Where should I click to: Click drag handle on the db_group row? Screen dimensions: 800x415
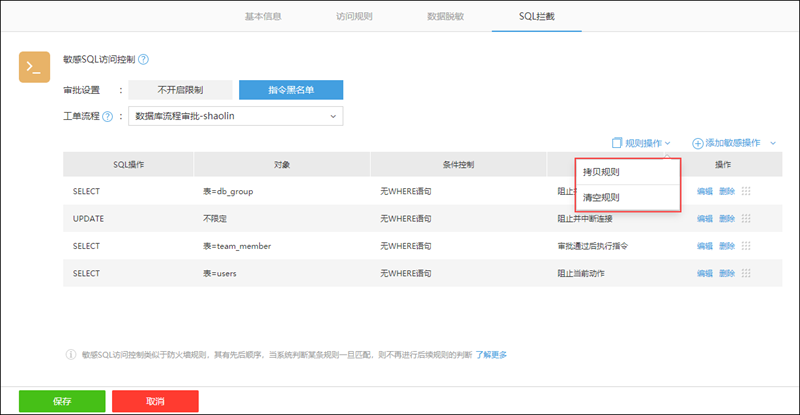tap(746, 190)
